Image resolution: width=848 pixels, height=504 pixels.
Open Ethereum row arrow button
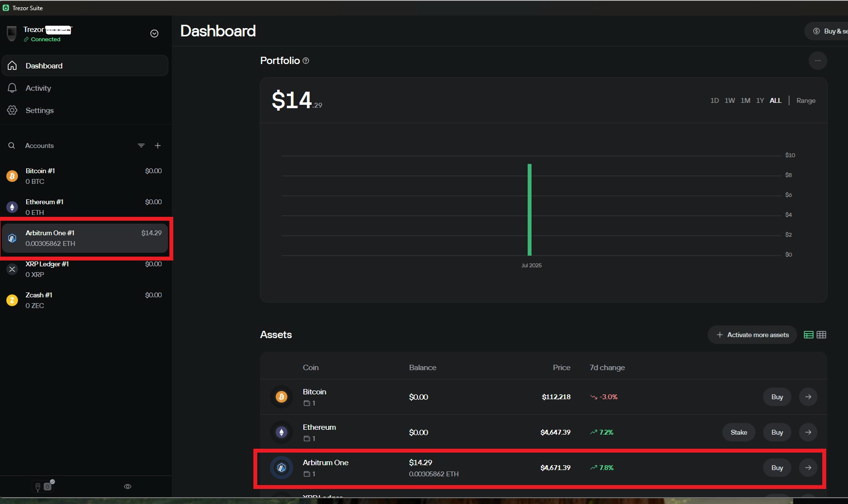point(808,432)
